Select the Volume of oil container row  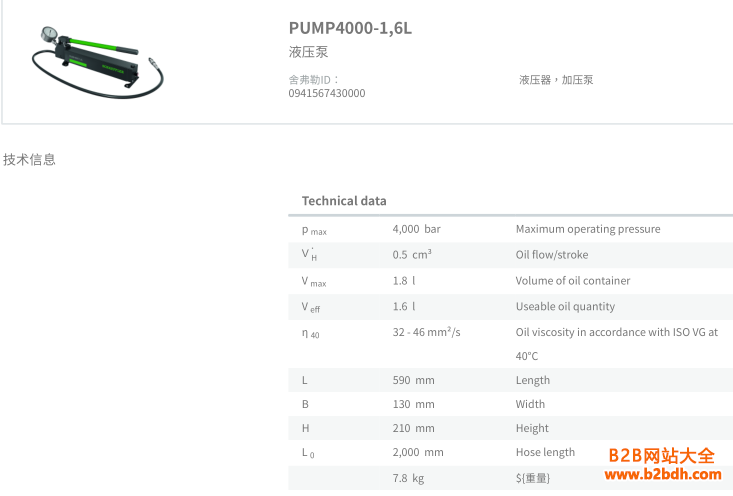click(510, 281)
